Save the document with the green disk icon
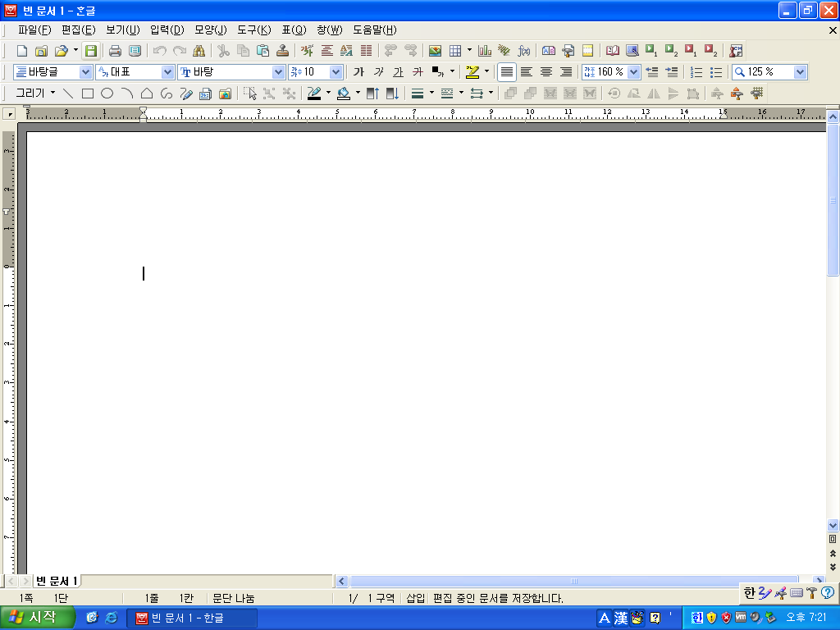840x630 pixels. pyautogui.click(x=91, y=51)
